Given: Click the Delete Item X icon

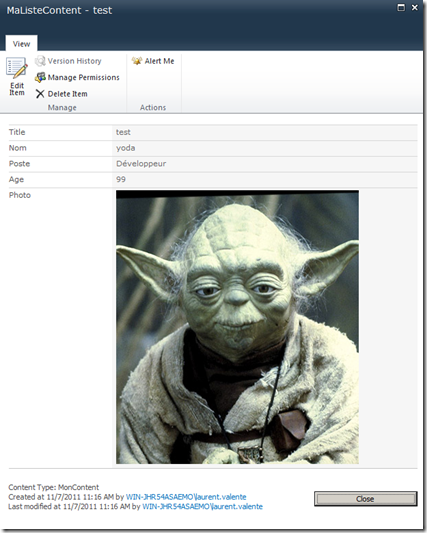Looking at the screenshot, I should (40, 94).
